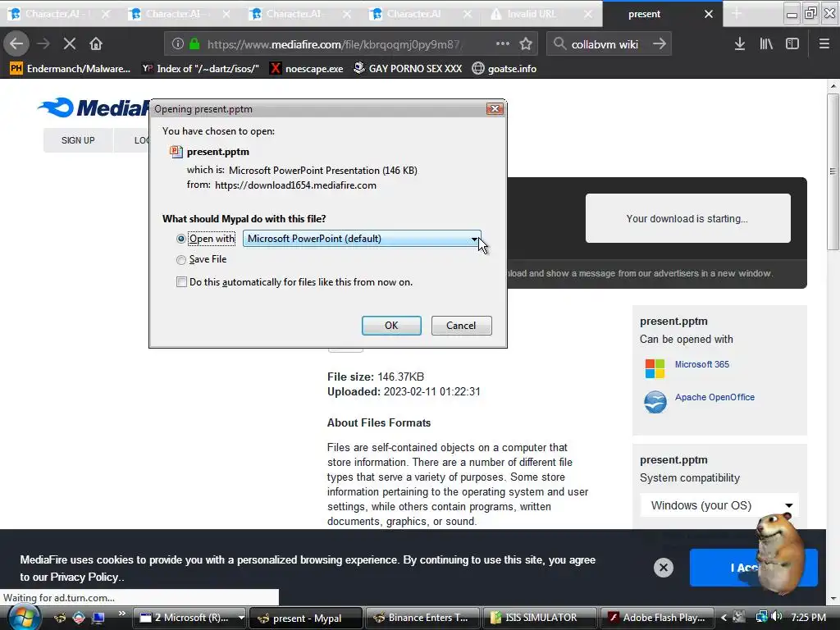
Task: Close the Opening present.pptm dialog X
Action: click(x=495, y=109)
